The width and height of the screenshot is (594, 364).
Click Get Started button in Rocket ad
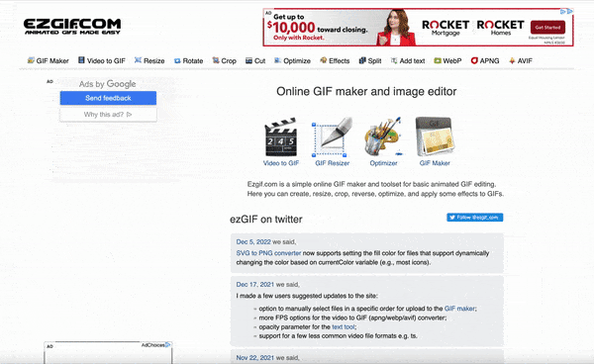(547, 28)
